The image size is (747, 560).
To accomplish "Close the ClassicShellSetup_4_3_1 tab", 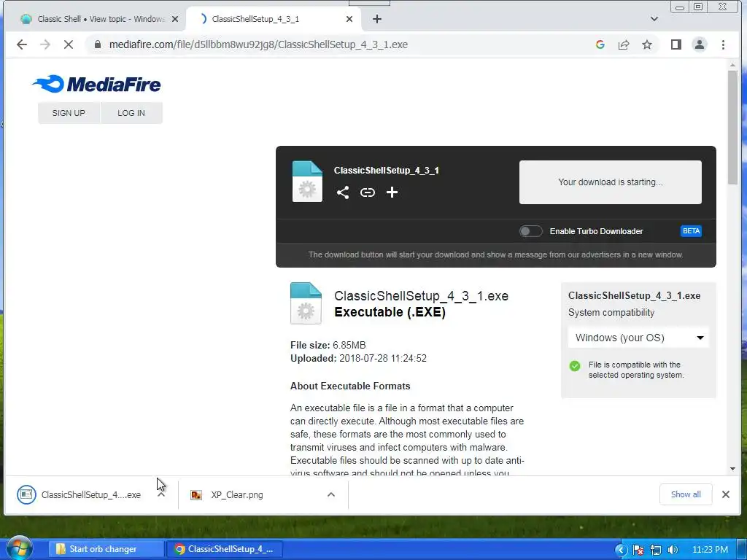I will pos(349,19).
